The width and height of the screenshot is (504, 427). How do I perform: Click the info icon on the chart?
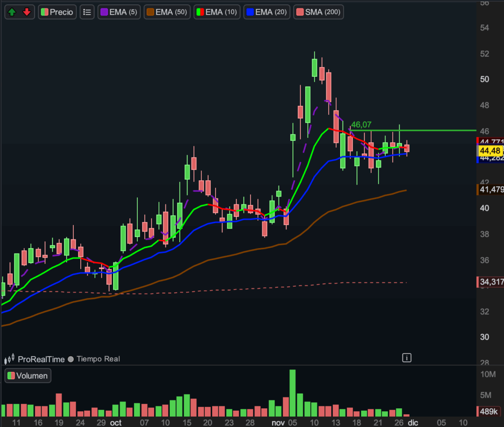(407, 358)
